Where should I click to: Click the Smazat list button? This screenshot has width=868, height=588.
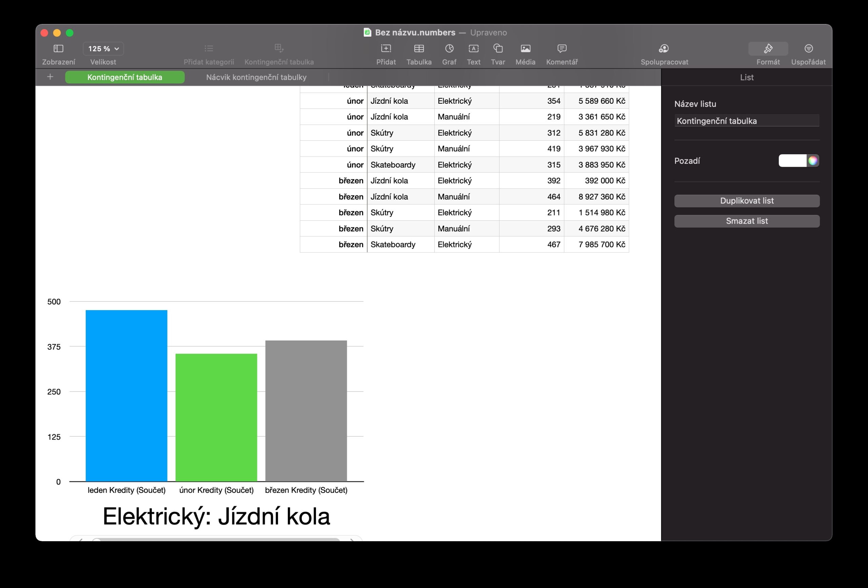747,221
